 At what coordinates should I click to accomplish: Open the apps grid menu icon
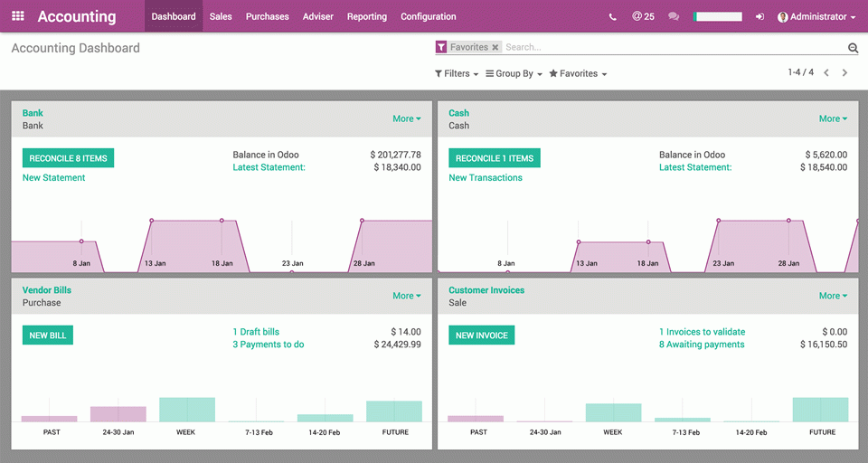pos(18,16)
